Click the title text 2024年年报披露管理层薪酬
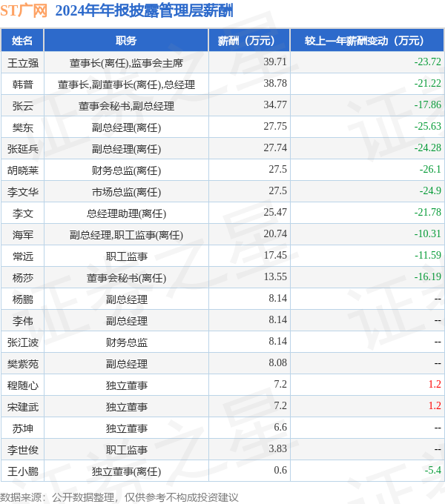 point(144,11)
